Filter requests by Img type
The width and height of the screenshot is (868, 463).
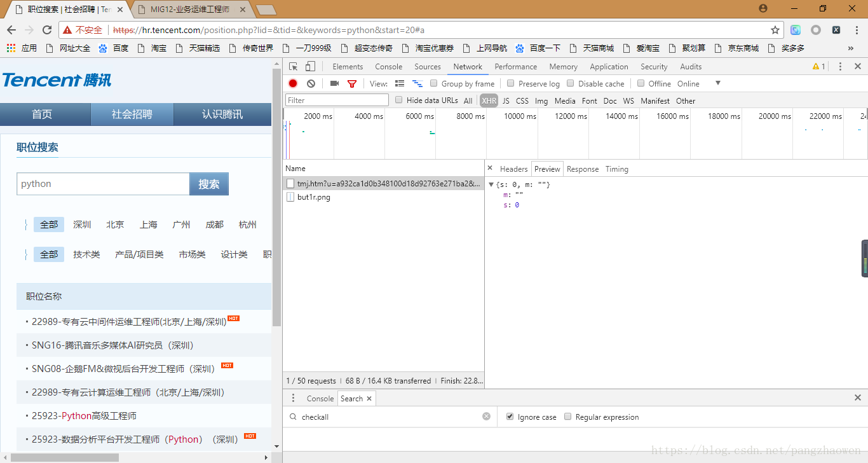(541, 100)
